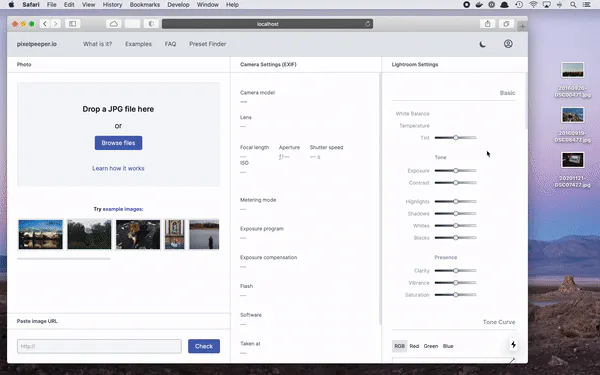Open the AirPlay display menu
Viewport: 600px width, 375px height.
546,5
